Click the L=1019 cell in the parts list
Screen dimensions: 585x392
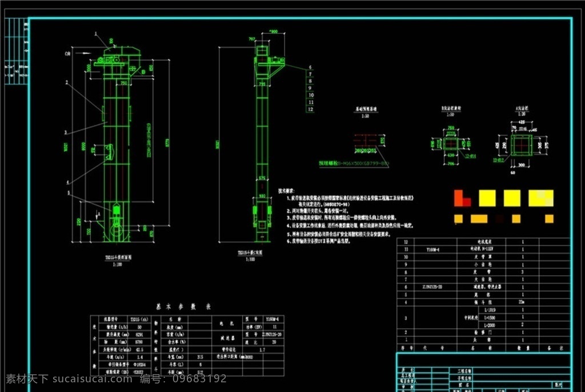[x=490, y=310]
